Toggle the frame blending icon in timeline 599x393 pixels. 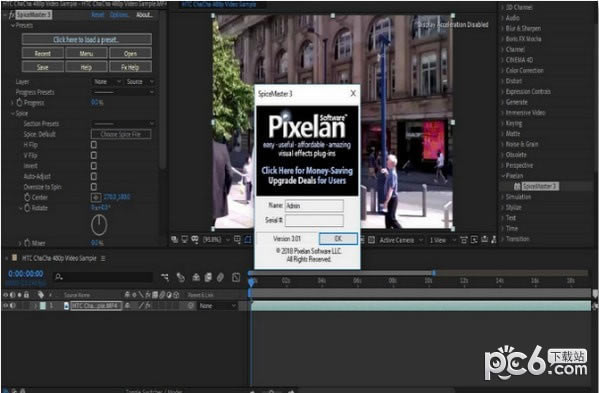click(x=208, y=277)
